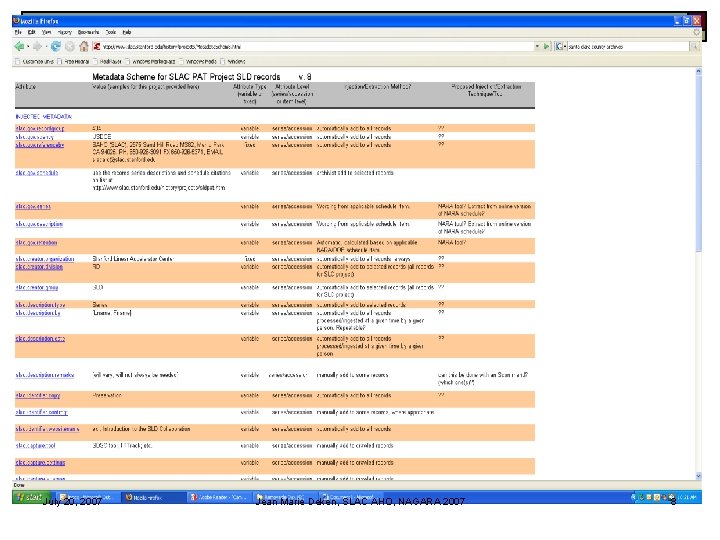Open the 'Free Hotmail' bookmark
Image resolution: width=720 pixels, height=540 pixels.
(73, 62)
